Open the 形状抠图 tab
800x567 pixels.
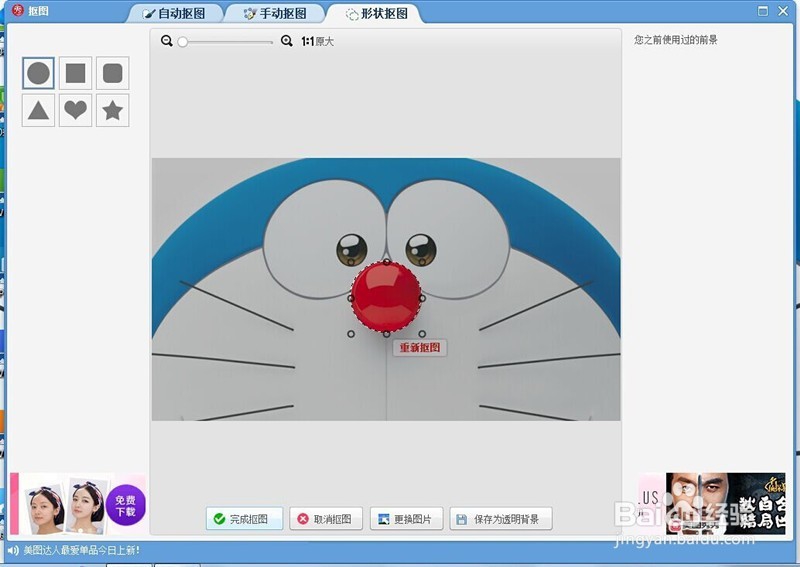pyautogui.click(x=377, y=13)
